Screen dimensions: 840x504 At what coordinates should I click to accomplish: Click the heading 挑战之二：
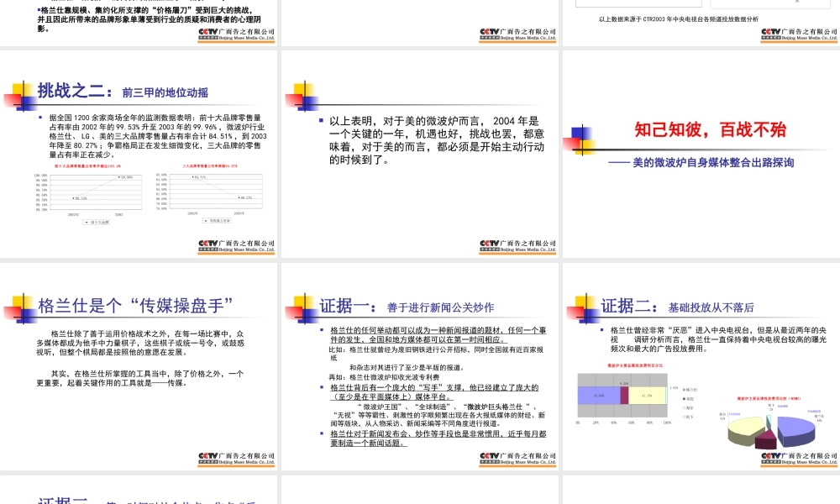(75, 91)
